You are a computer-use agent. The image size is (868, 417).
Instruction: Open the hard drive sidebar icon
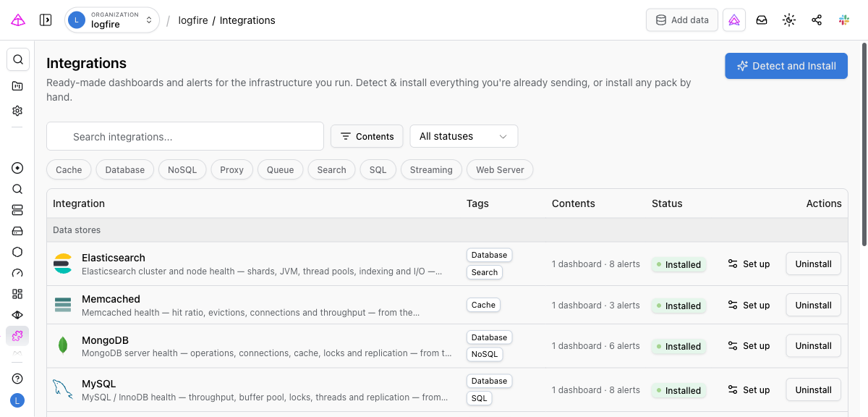point(17,231)
